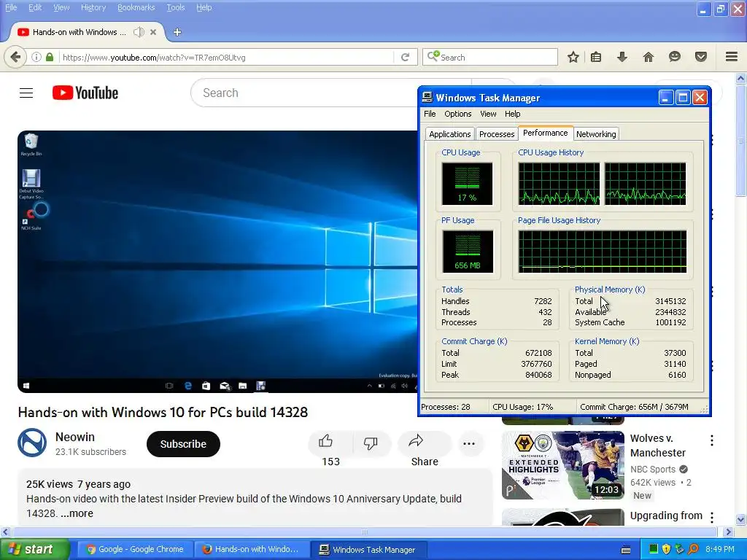
Task: Open Wolves v. Manchester video title
Action: point(657,446)
